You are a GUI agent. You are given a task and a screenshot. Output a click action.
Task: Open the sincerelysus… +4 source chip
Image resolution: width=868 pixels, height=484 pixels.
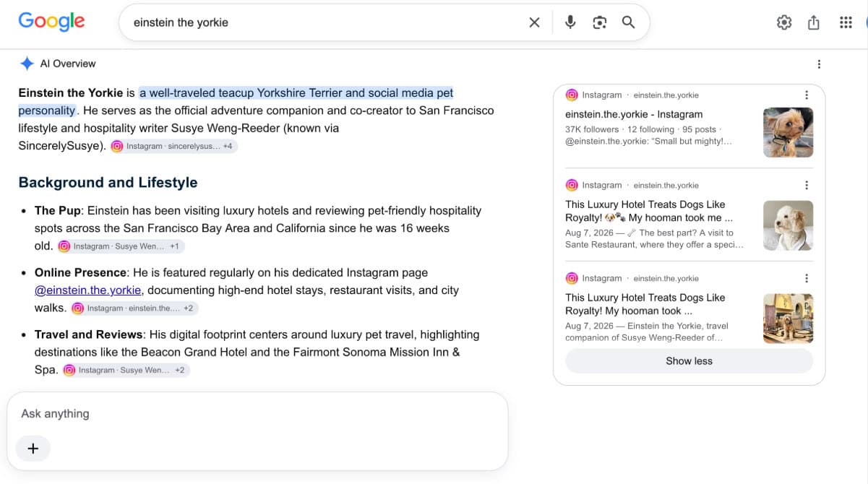(x=173, y=146)
